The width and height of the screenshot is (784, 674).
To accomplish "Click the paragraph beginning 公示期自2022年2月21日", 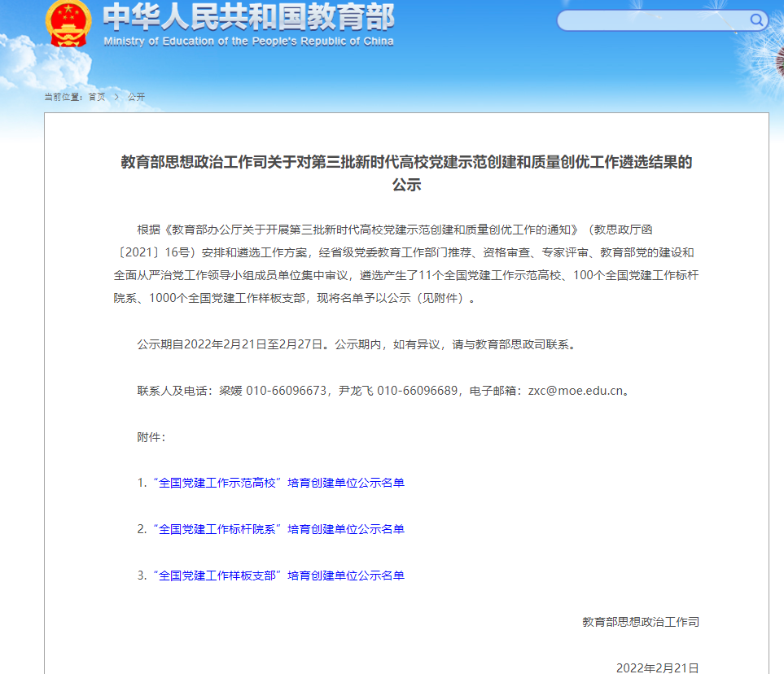I will point(357,344).
